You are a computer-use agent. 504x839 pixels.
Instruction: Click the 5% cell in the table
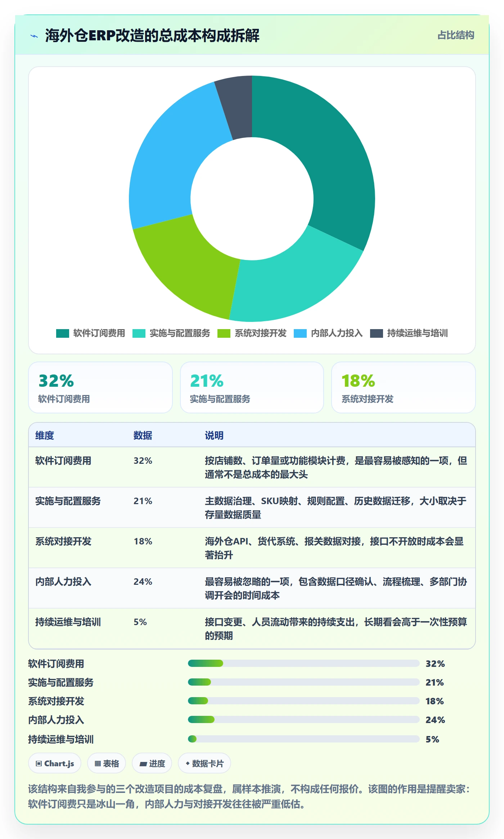pyautogui.click(x=140, y=622)
